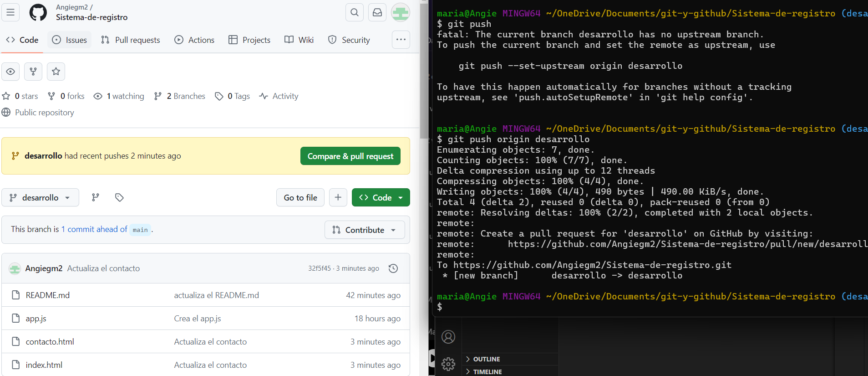Open the user avatar menu
This screenshot has height=376, width=868.
pyautogui.click(x=401, y=12)
